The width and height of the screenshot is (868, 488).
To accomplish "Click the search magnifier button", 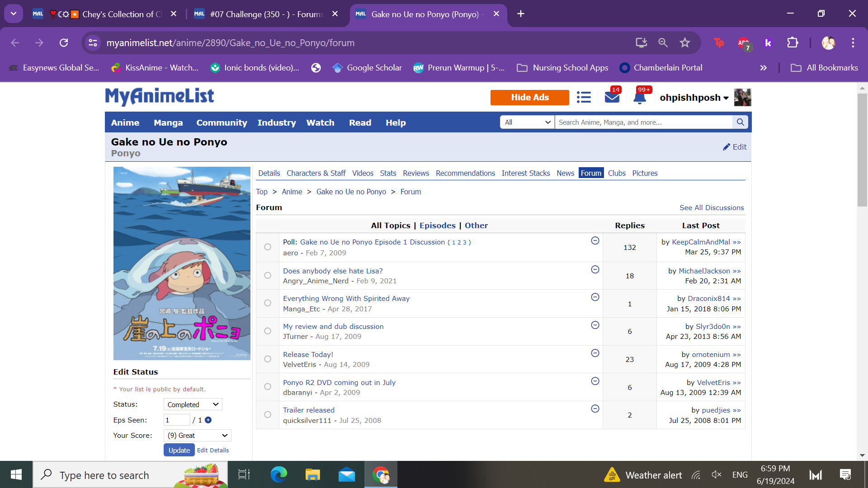I will tap(740, 122).
